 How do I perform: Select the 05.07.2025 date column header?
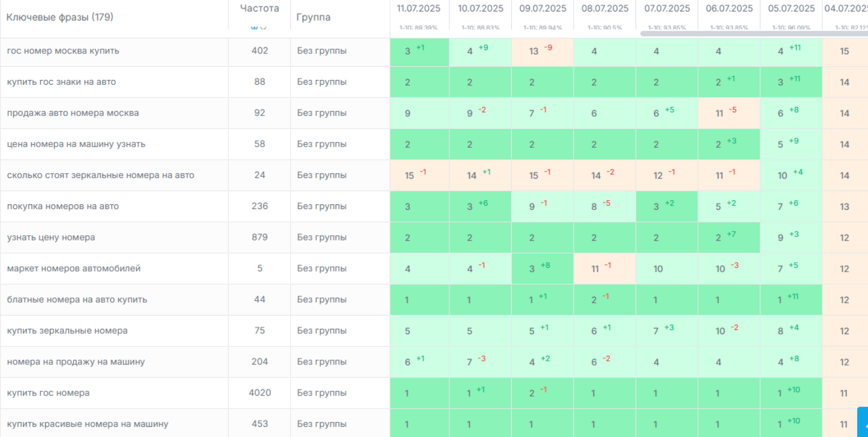[791, 8]
